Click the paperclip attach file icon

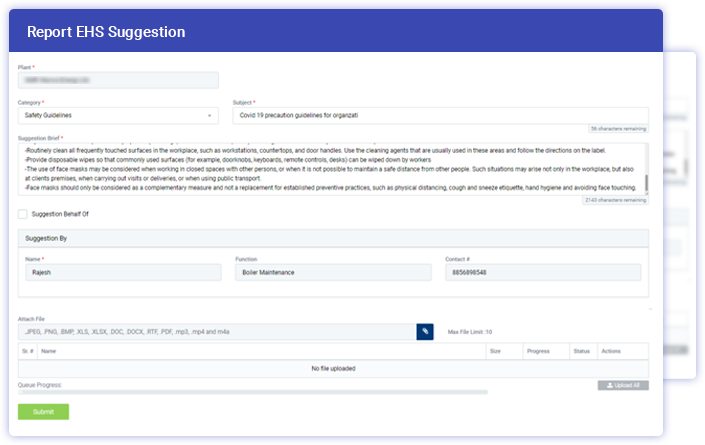[x=425, y=331]
